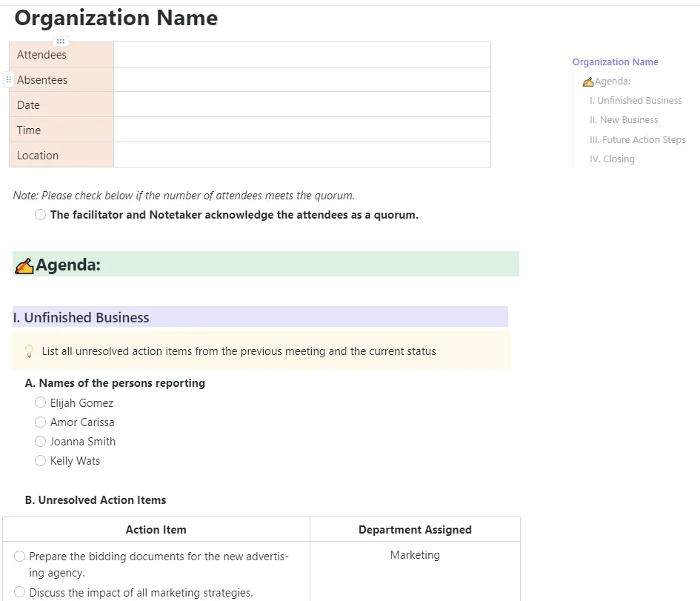Go to I. Unfinished Business outline entry
This screenshot has height=601, width=700.
(636, 101)
